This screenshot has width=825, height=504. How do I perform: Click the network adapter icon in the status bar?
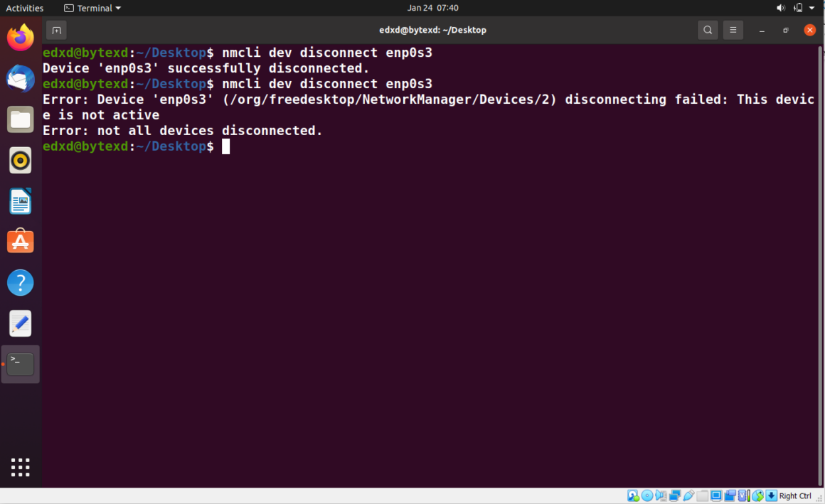pyautogui.click(x=674, y=495)
